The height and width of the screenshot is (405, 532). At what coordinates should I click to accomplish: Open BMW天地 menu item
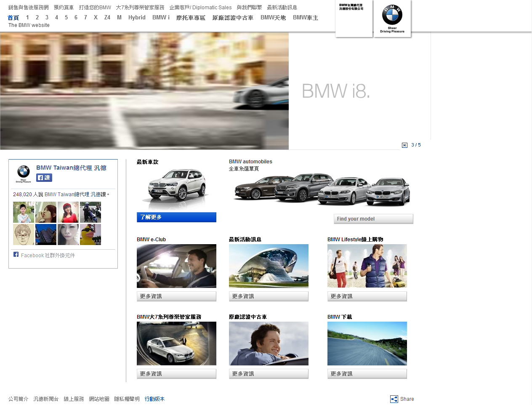coord(273,18)
